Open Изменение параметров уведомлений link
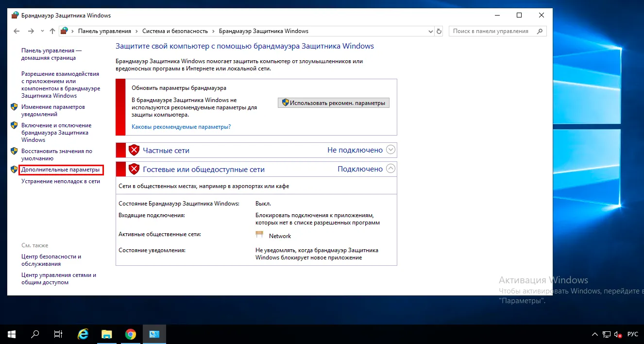Viewport: 644px width, 344px height. coord(53,110)
